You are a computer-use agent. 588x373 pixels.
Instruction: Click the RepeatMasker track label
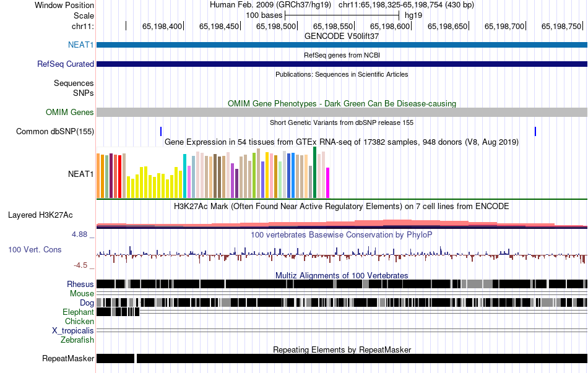(68, 358)
